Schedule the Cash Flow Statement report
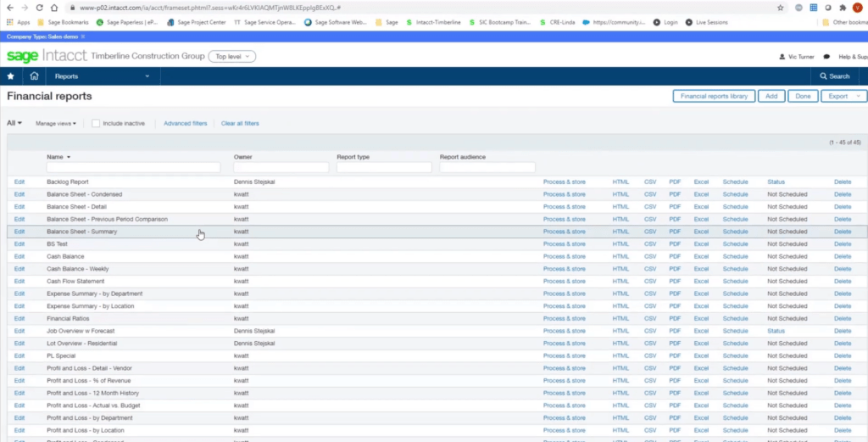Screen dimensions: 868x442 pos(735,282)
